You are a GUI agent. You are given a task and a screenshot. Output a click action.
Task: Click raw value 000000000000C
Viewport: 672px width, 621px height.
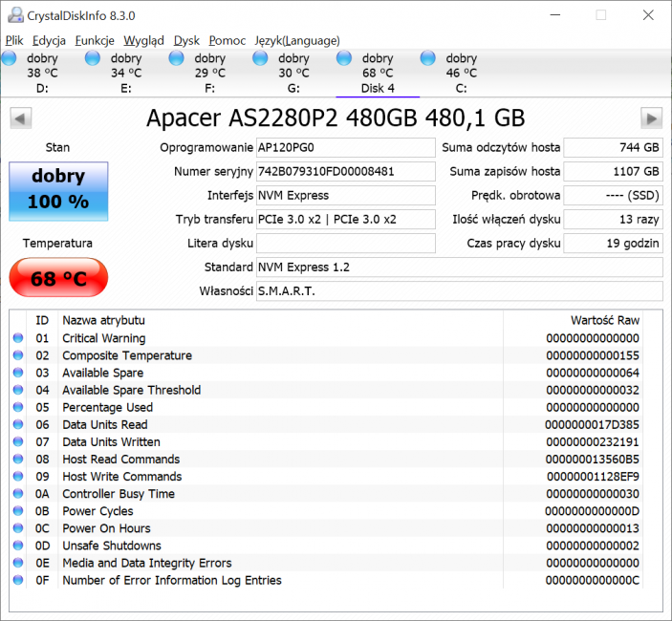point(592,580)
